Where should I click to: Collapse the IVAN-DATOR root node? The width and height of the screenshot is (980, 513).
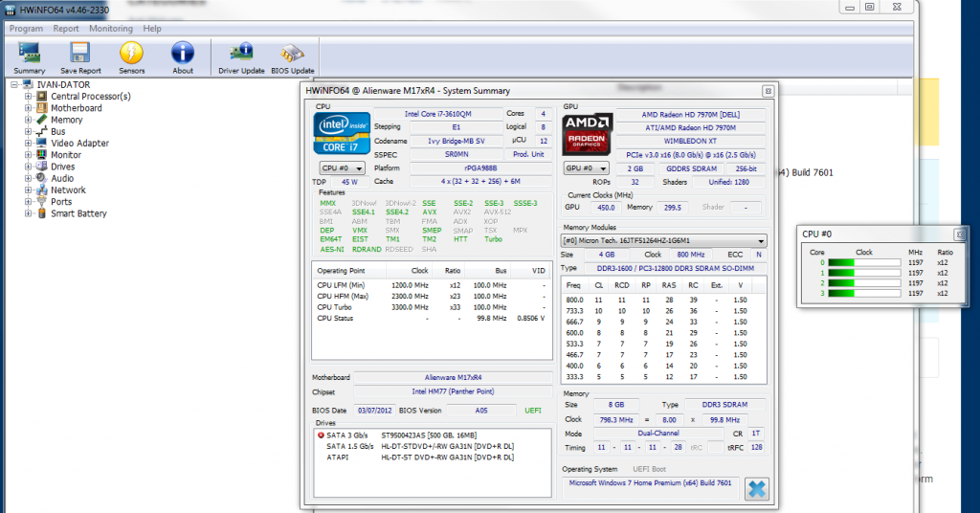(x=13, y=84)
